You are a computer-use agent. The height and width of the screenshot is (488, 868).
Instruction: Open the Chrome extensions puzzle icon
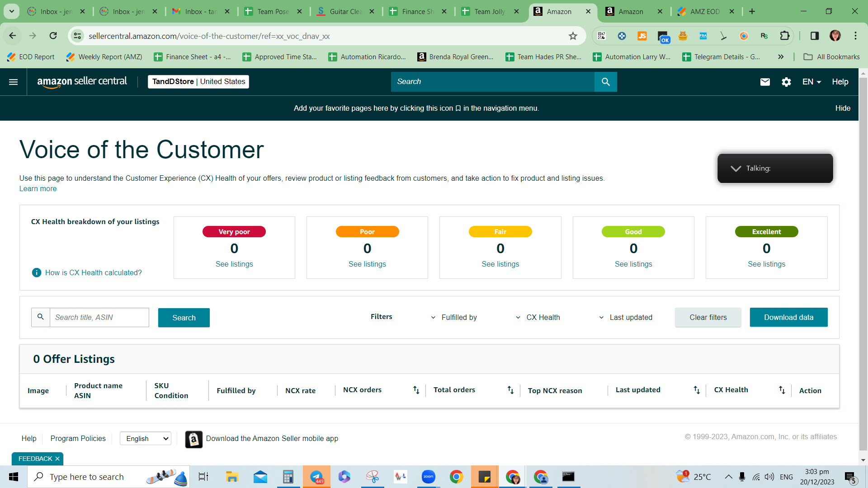coord(785,36)
